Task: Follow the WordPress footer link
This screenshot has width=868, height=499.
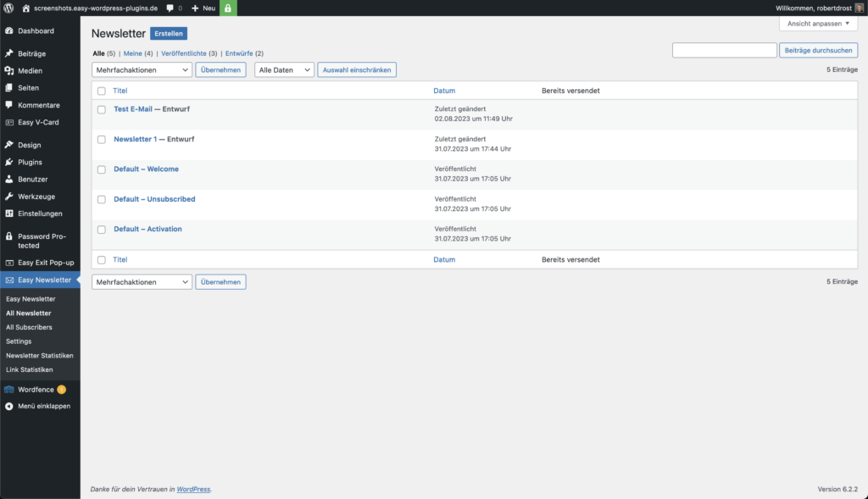Action: click(193, 489)
